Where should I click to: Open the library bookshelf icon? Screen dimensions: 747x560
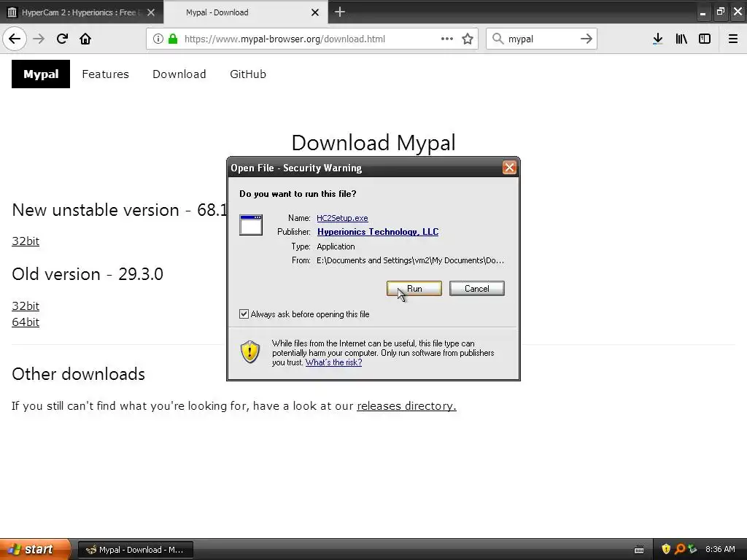pos(681,39)
